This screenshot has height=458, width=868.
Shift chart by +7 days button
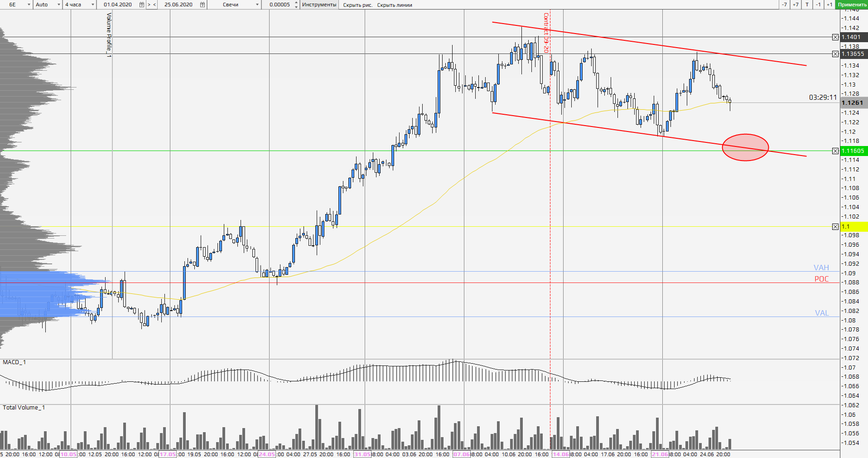click(x=796, y=5)
